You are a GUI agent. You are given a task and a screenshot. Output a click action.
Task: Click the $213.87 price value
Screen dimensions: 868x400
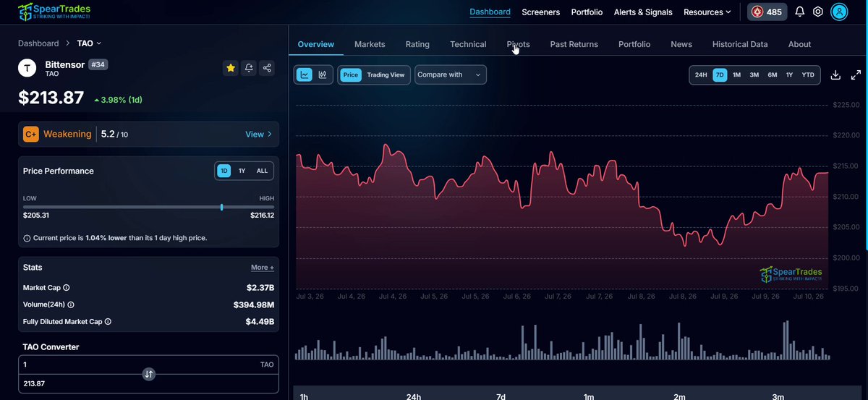pyautogui.click(x=51, y=98)
